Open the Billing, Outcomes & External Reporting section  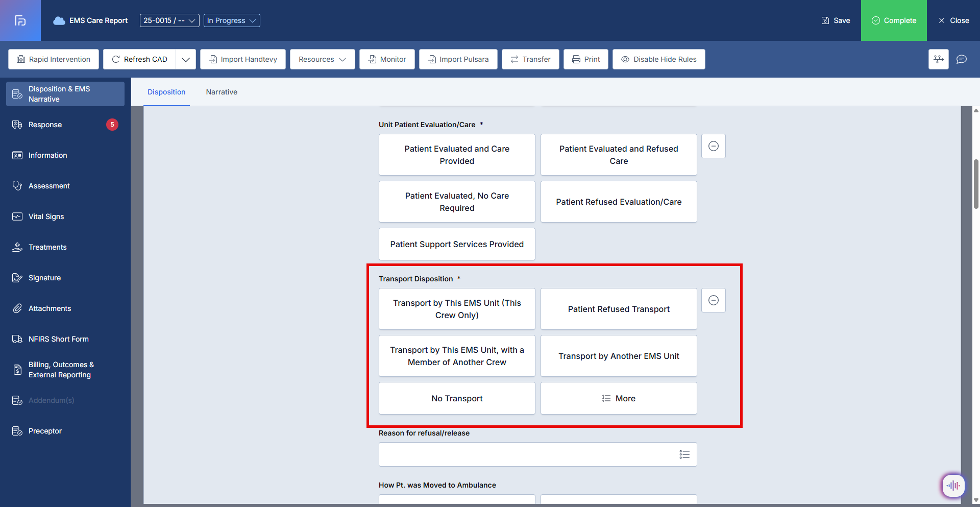pos(61,370)
